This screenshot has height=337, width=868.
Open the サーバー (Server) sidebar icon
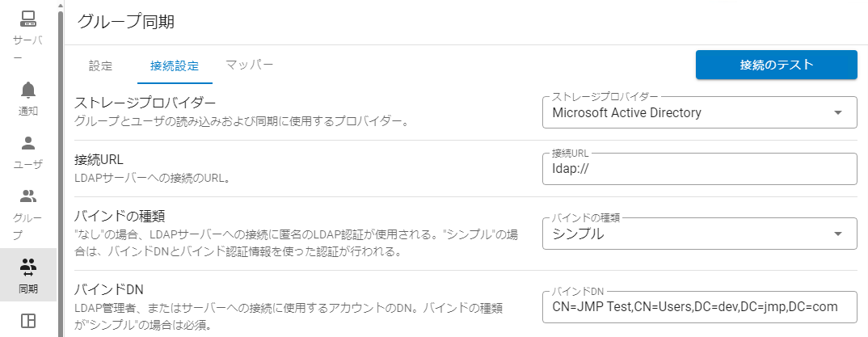pos(28,18)
